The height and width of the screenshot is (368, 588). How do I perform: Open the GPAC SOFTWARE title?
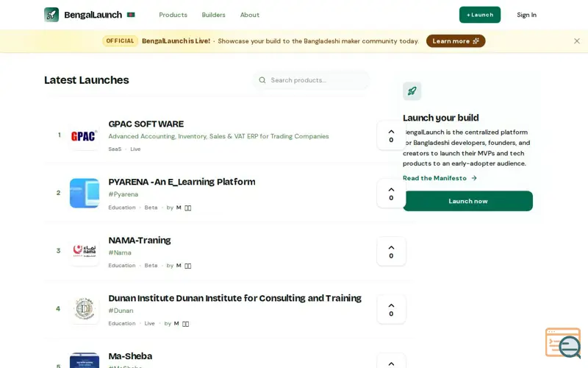[146, 124]
